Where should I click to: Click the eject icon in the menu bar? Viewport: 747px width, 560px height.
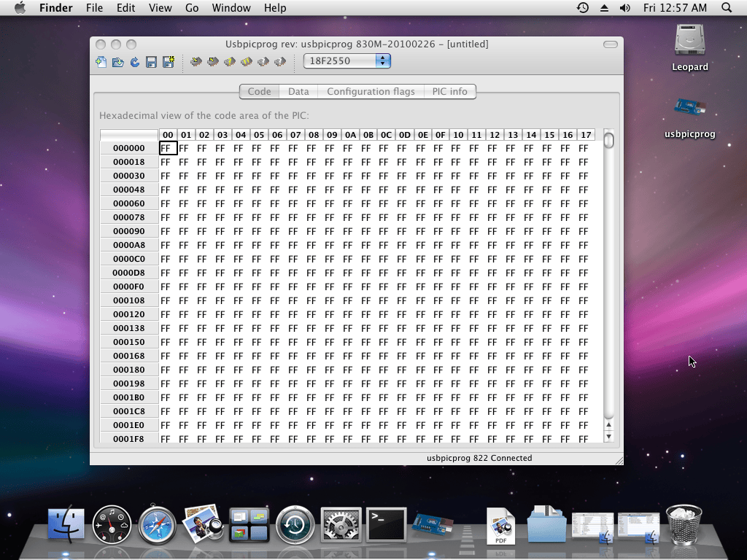click(604, 8)
